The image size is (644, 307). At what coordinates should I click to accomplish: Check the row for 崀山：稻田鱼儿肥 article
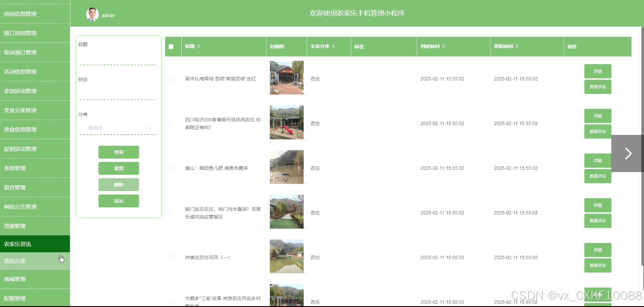coord(171,168)
